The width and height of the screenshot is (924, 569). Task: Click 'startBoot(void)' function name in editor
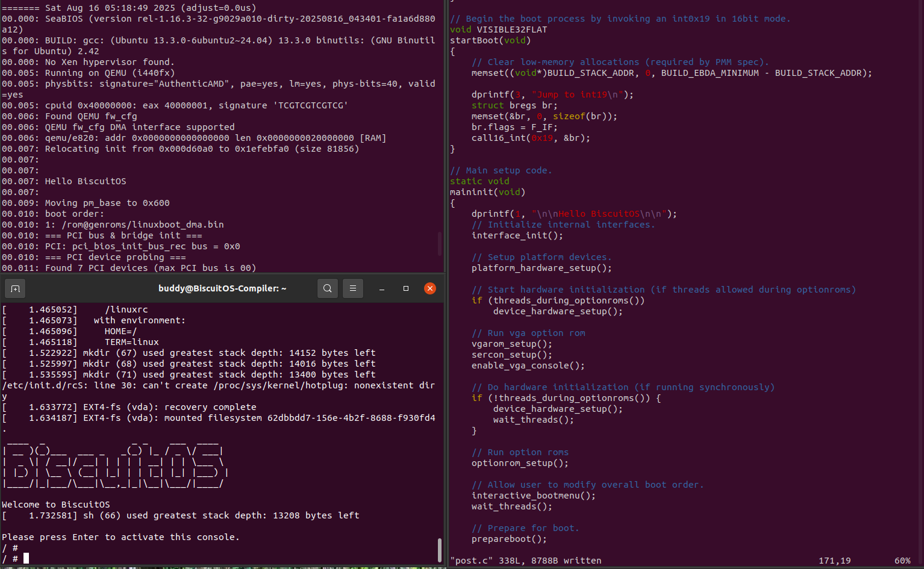(x=490, y=40)
